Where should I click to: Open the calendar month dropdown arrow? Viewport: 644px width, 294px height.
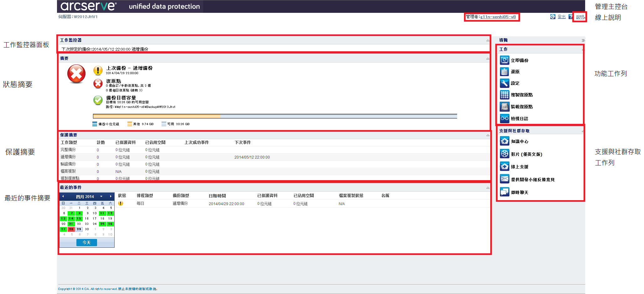[101, 196]
